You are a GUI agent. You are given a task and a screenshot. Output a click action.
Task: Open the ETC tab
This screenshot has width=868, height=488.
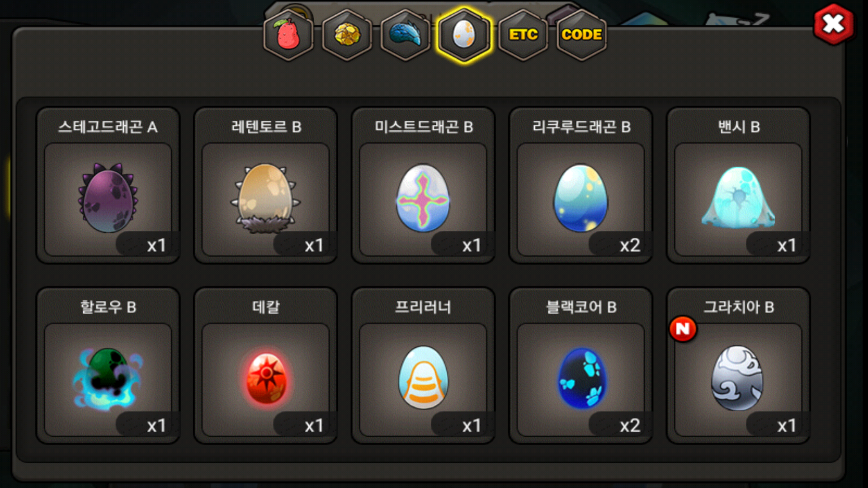coord(523,35)
